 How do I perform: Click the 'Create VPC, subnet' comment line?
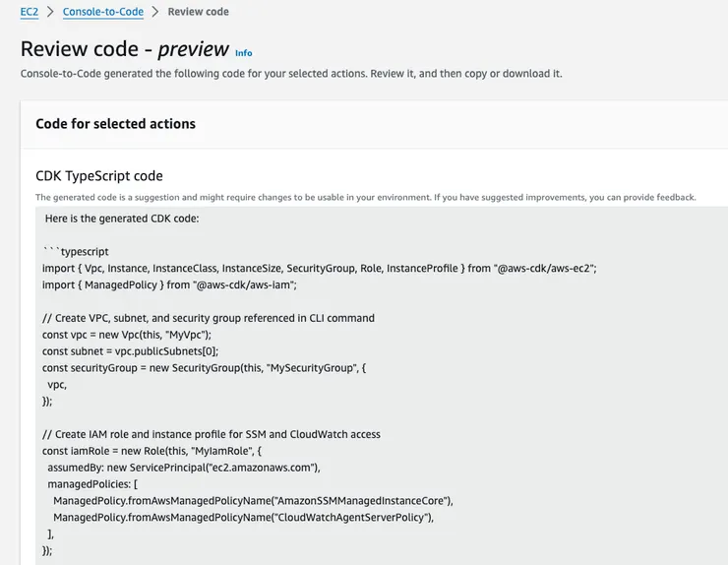point(208,318)
